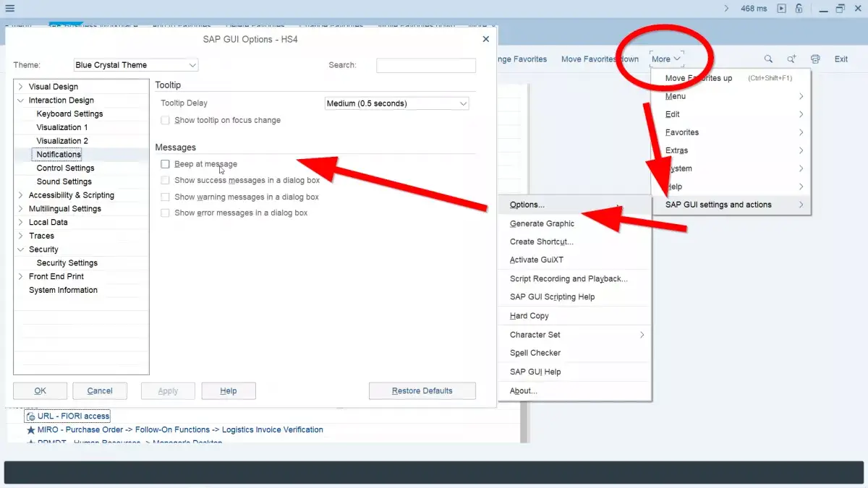Expand the Local Data tree node

[20, 223]
